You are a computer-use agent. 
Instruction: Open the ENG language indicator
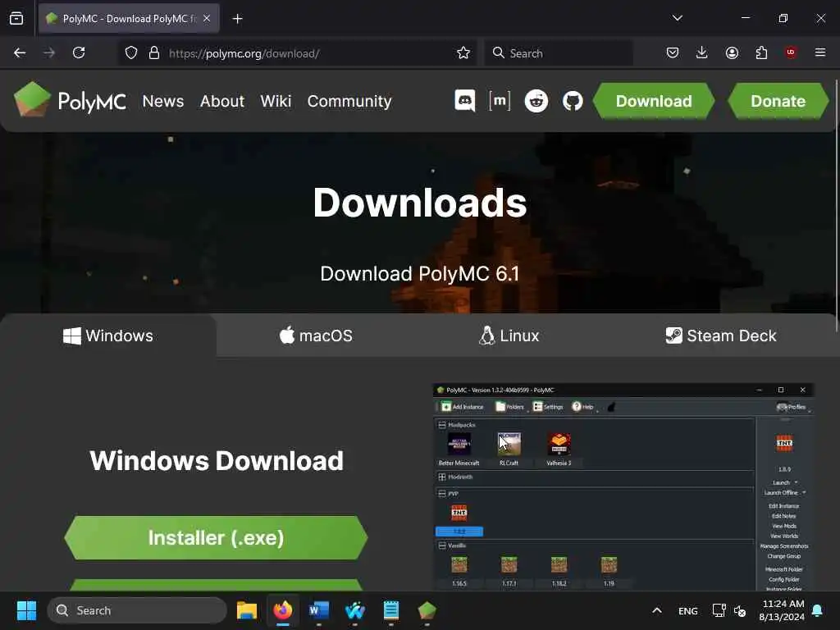click(x=688, y=610)
